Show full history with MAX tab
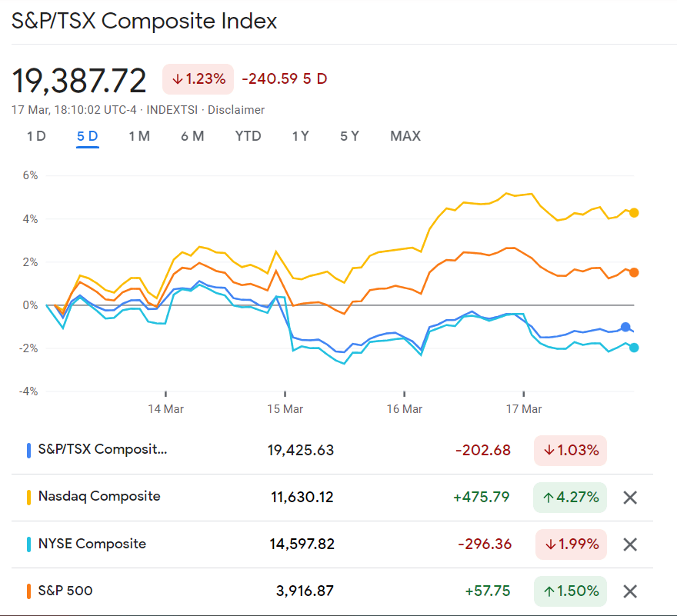Screen dimensions: 677x616 [405, 136]
